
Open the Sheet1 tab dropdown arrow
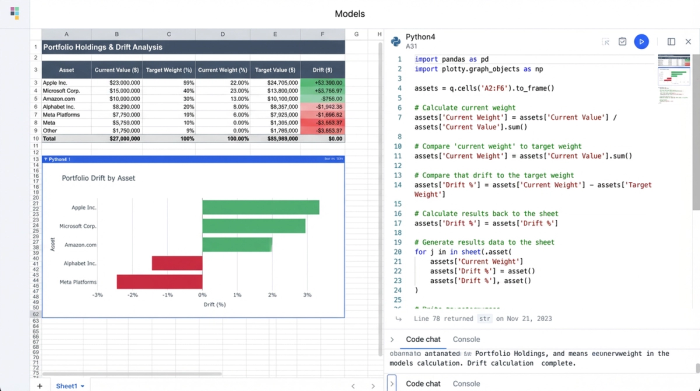point(83,386)
